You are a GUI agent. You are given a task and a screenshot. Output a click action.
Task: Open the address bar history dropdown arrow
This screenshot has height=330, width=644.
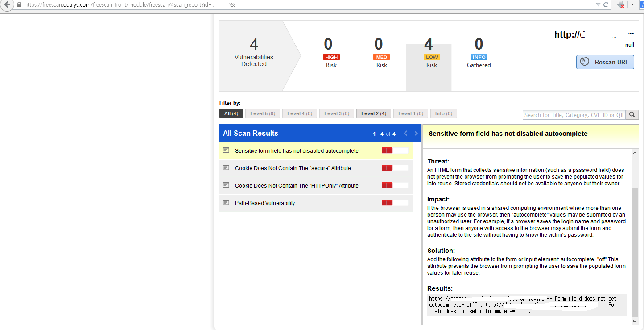pos(598,4)
